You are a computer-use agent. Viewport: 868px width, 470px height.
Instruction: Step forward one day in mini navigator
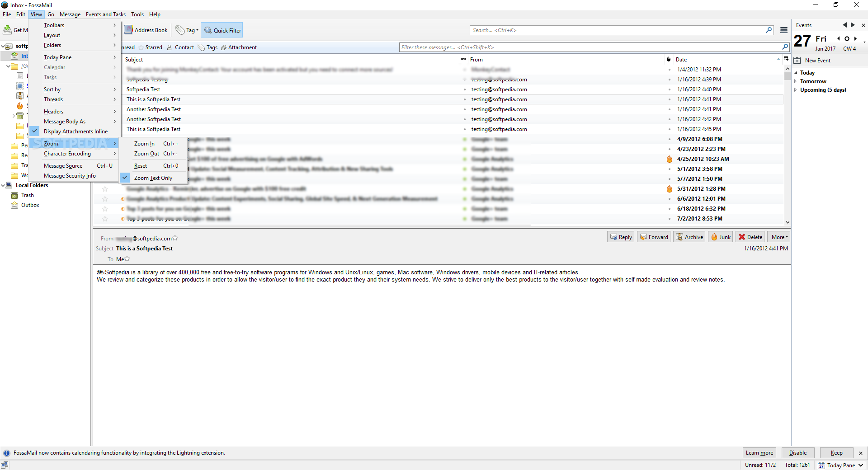(x=855, y=38)
